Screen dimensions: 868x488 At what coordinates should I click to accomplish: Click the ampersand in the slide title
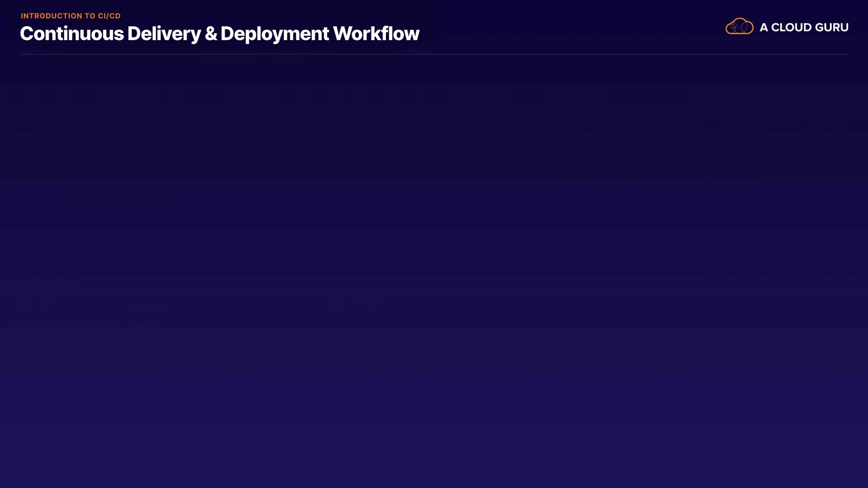click(x=211, y=34)
